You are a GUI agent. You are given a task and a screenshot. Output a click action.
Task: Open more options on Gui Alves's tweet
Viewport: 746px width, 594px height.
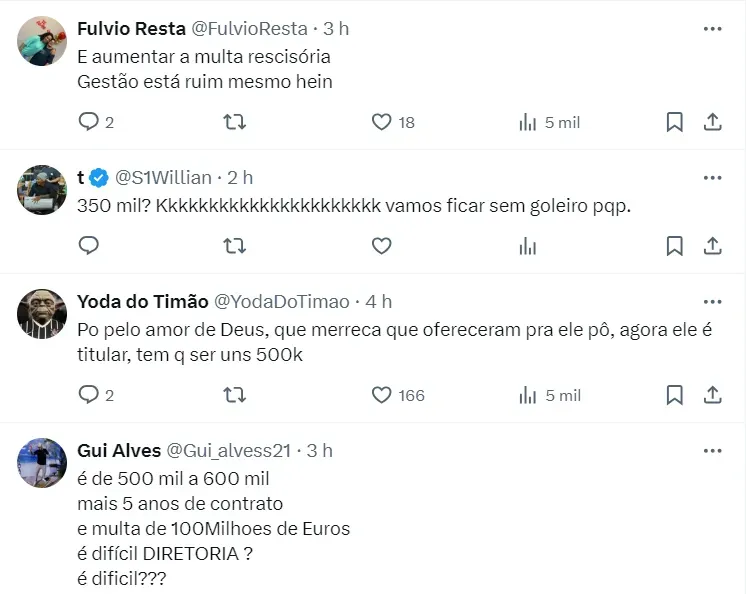pyautogui.click(x=712, y=450)
